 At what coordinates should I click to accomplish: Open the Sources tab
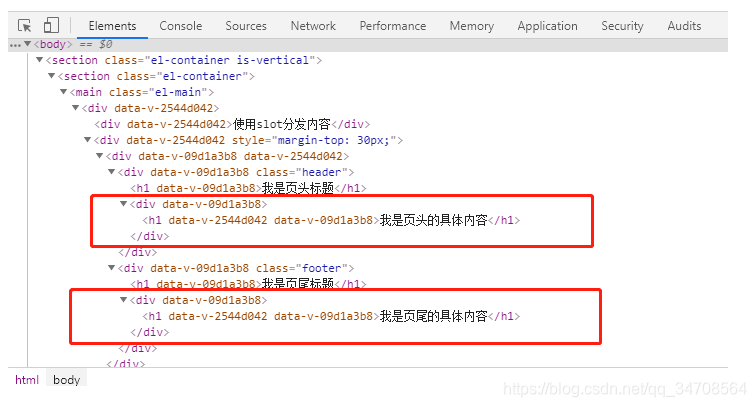246,26
